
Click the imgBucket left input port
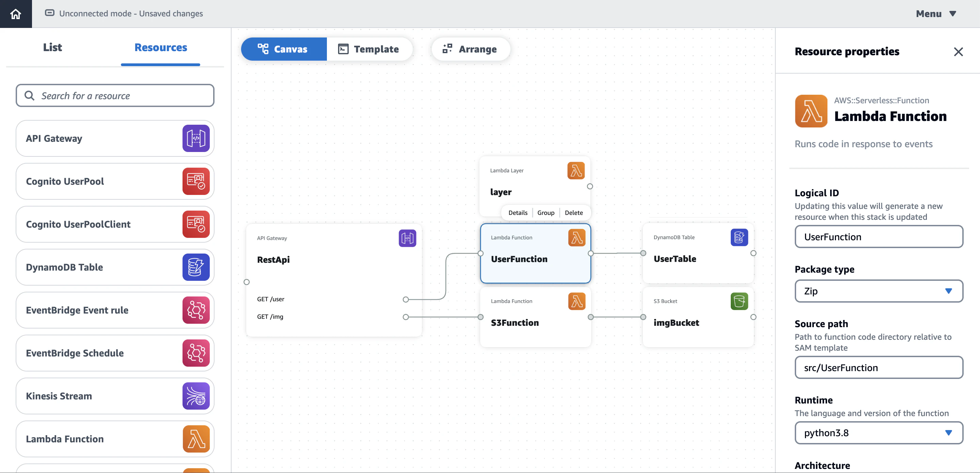tap(643, 317)
